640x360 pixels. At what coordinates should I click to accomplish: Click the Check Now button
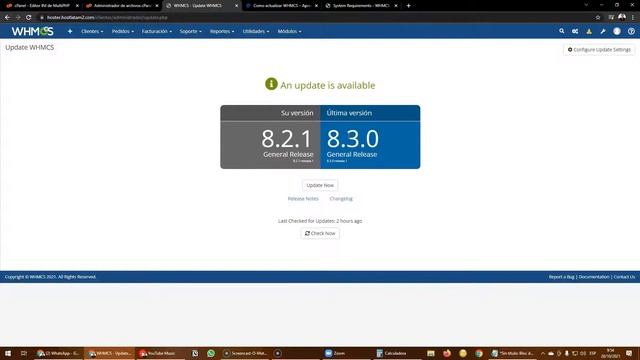pyautogui.click(x=320, y=233)
